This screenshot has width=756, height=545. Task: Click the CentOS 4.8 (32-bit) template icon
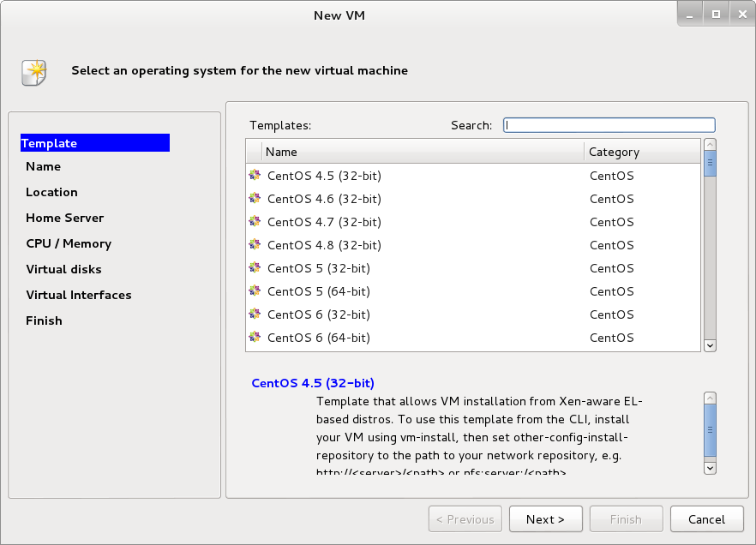point(255,245)
